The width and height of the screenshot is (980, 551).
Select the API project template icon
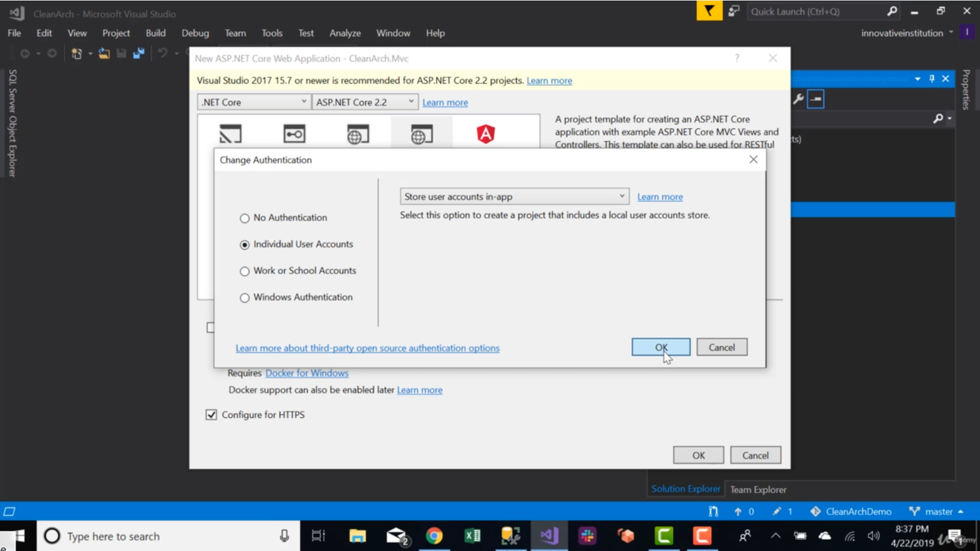tap(294, 134)
